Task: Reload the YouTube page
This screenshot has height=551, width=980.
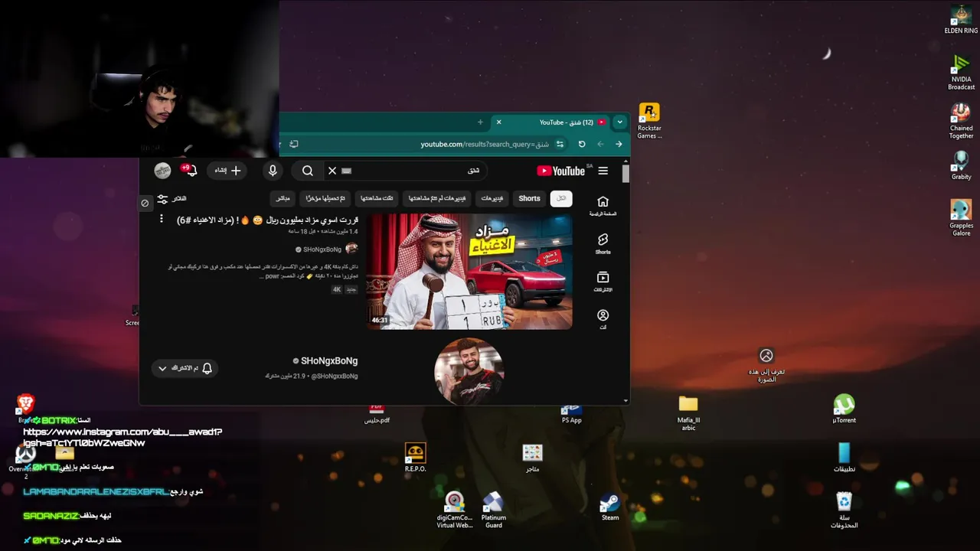Action: click(582, 144)
